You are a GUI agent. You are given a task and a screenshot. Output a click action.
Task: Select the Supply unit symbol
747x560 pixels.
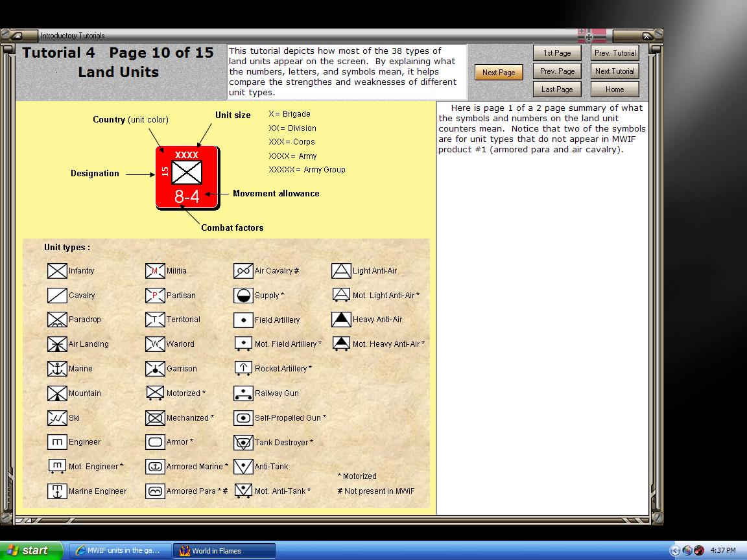click(243, 296)
